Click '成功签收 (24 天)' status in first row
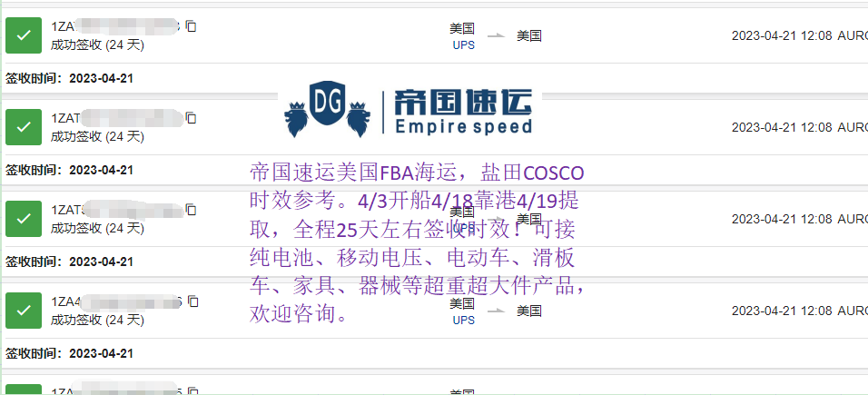This screenshot has width=868, height=395. tap(97, 44)
